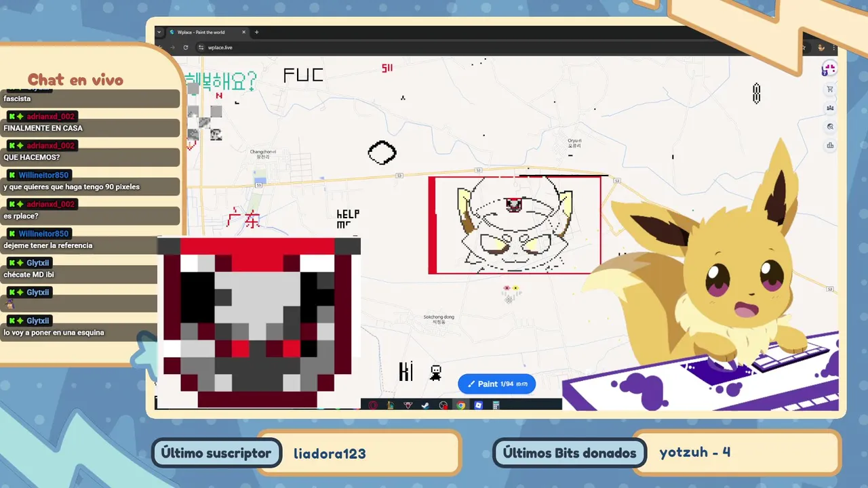Click chat message 'fascista'
This screenshot has height=488, width=868.
tap(90, 99)
